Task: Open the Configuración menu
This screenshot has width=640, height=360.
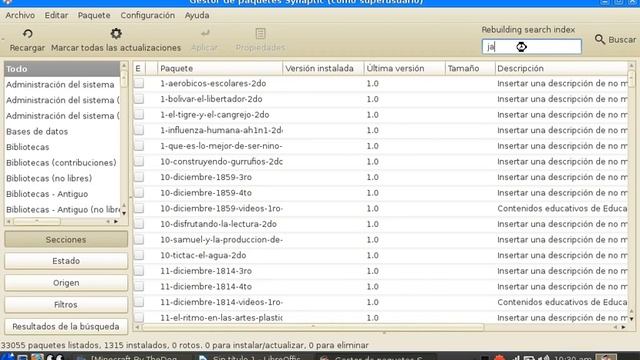Action: 147,15
